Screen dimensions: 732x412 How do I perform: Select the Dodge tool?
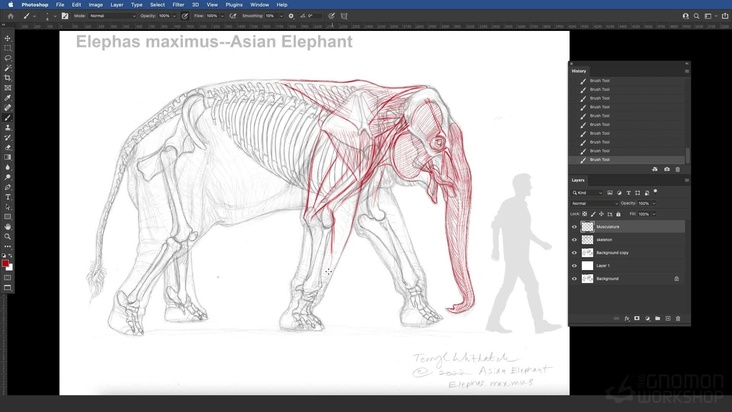(x=7, y=177)
